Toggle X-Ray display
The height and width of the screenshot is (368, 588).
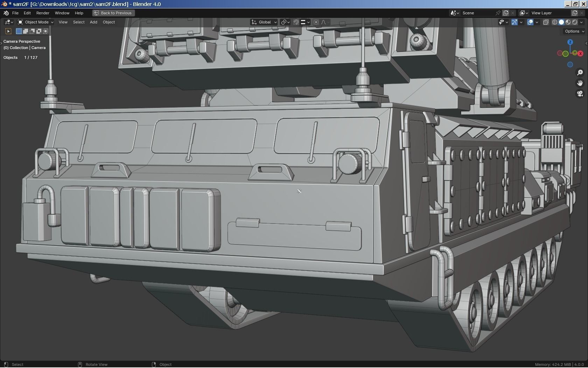coord(546,22)
